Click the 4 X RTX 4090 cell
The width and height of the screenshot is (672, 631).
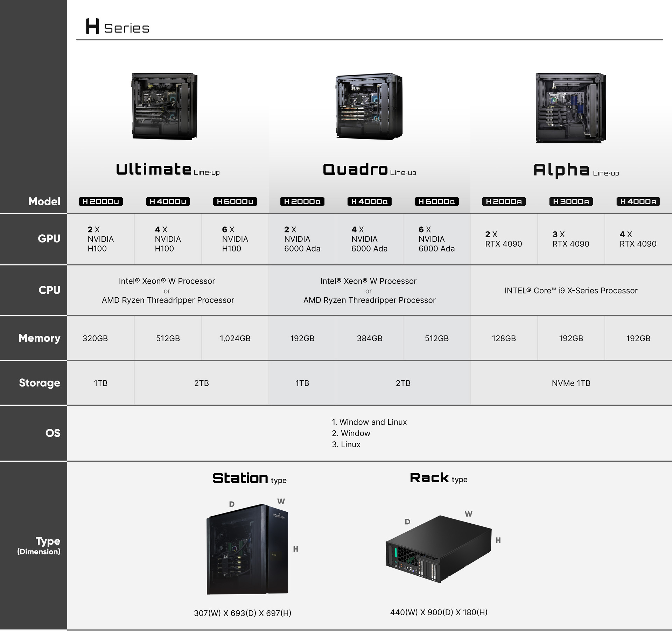pos(638,239)
